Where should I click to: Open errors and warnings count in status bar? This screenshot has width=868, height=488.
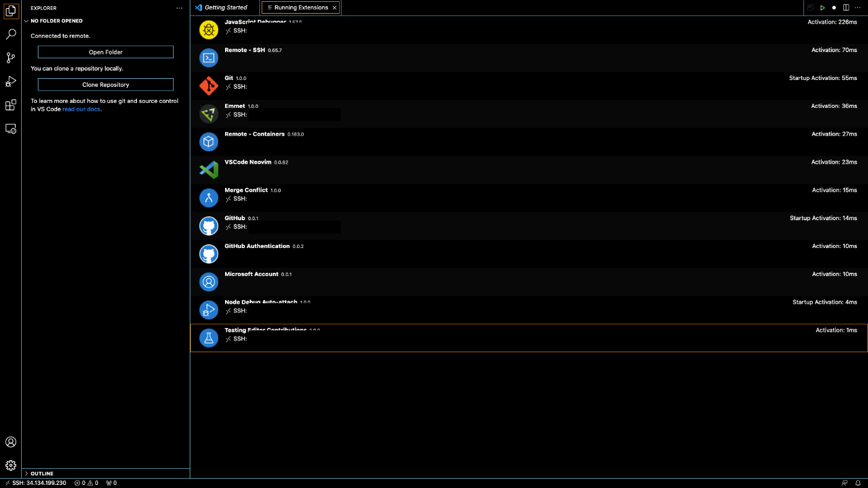point(86,483)
